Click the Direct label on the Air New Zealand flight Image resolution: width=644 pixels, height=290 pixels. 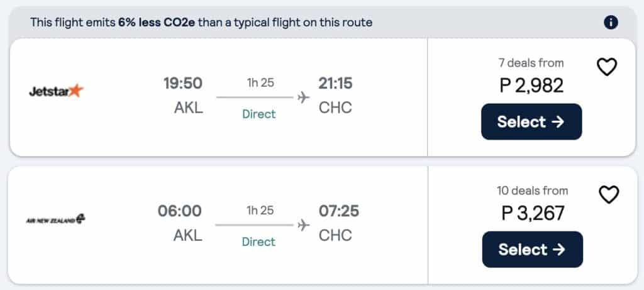point(259,242)
